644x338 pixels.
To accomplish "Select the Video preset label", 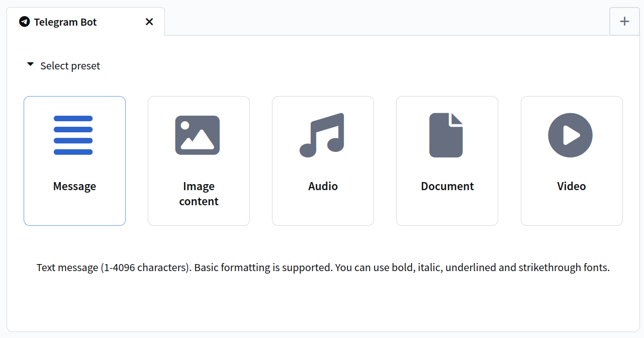I will pyautogui.click(x=572, y=186).
